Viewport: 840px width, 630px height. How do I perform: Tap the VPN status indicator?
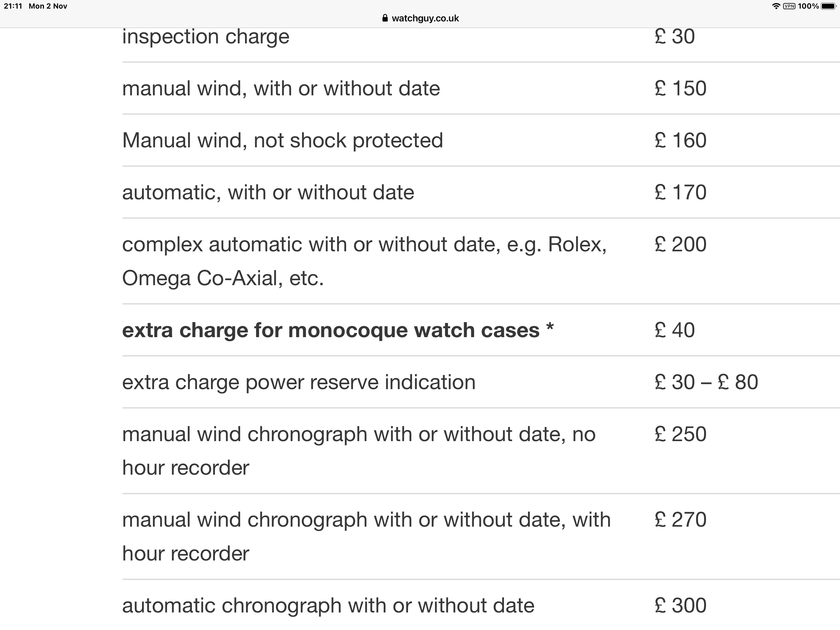(x=789, y=6)
